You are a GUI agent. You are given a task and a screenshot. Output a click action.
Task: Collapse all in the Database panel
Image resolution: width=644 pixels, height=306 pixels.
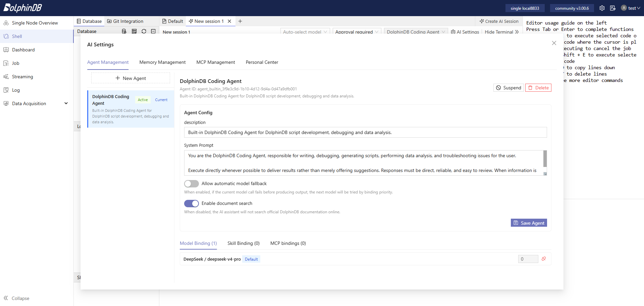[153, 31]
